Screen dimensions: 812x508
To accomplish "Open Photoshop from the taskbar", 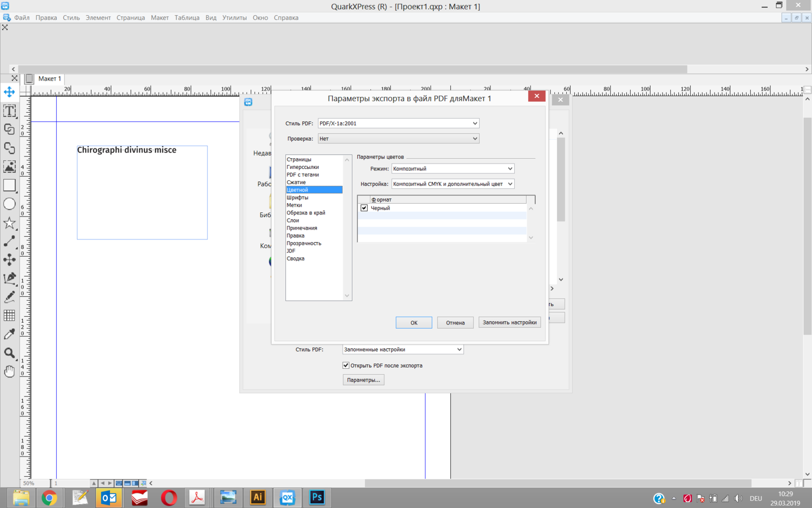I will (x=317, y=497).
